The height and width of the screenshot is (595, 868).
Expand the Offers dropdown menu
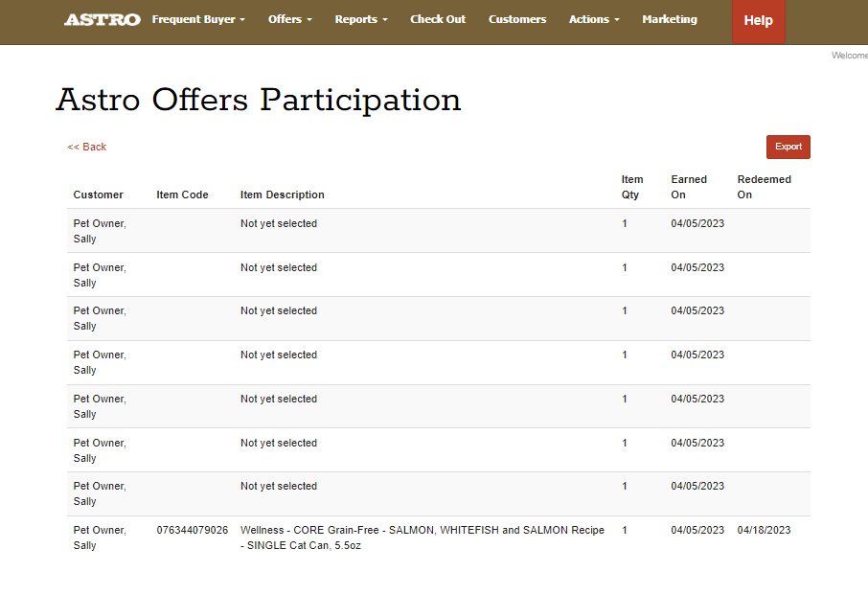point(289,19)
